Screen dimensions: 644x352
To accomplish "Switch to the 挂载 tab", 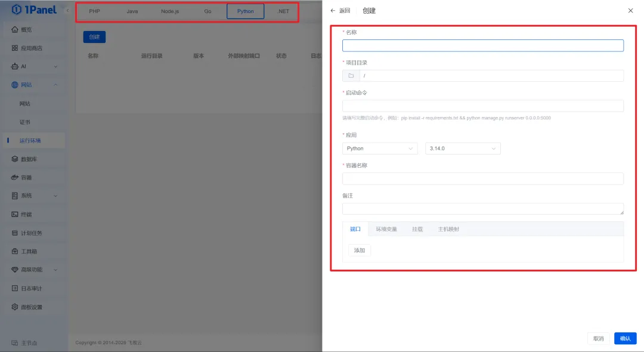I will [x=417, y=229].
